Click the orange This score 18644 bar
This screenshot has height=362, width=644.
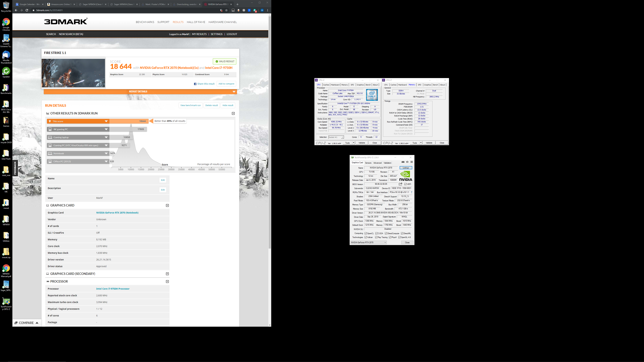coord(129,121)
